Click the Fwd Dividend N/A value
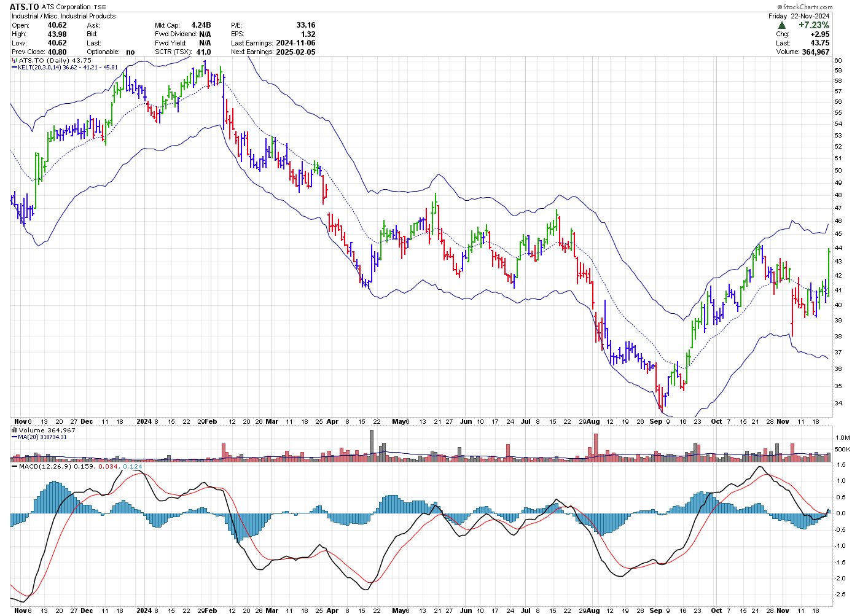Screen dimensions: 860x616 (x=205, y=34)
